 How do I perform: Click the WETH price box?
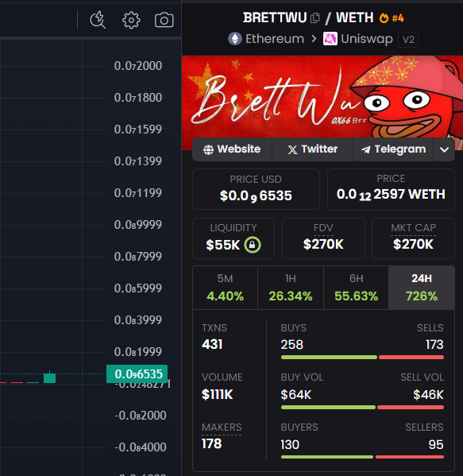click(x=391, y=189)
